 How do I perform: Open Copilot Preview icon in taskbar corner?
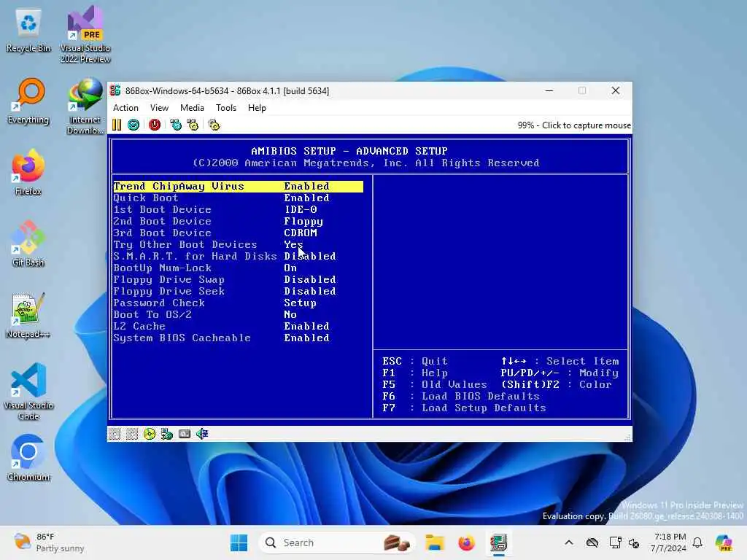pos(724,542)
